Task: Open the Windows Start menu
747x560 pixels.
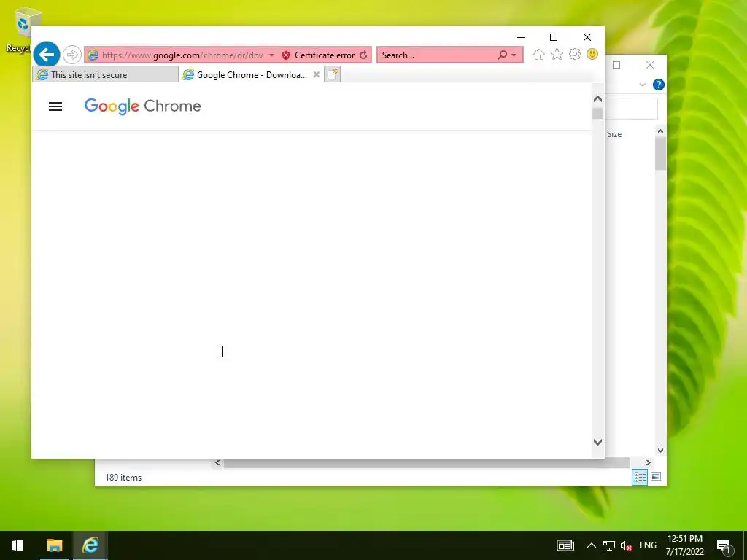Action: [18, 545]
